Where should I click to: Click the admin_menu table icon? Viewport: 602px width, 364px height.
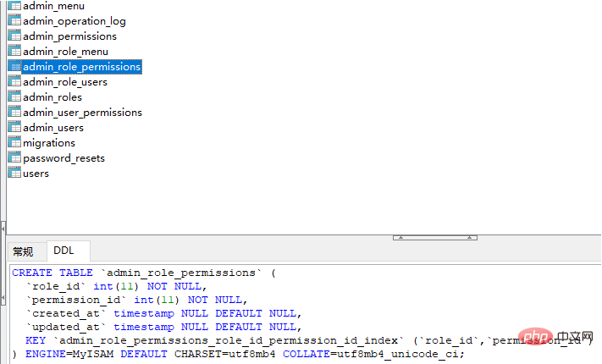(x=14, y=6)
